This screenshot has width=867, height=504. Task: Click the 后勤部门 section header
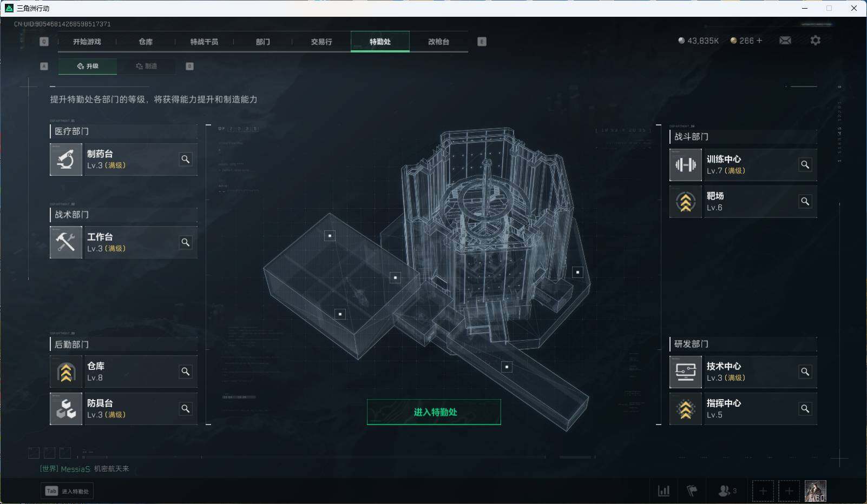click(123, 344)
